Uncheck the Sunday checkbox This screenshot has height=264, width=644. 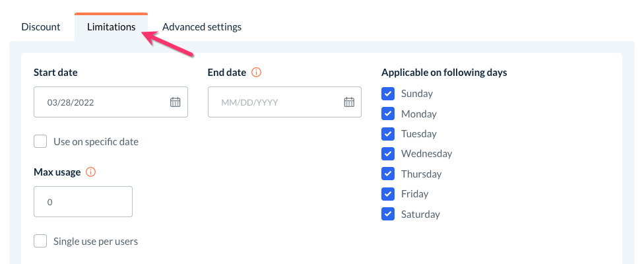click(388, 94)
